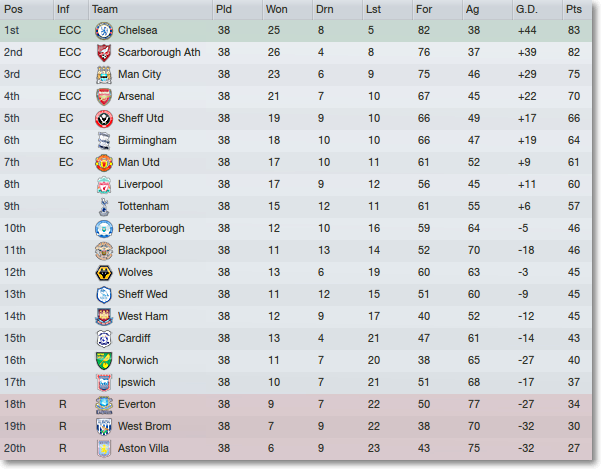Click the Team column header
The image size is (601, 469).
tap(105, 9)
